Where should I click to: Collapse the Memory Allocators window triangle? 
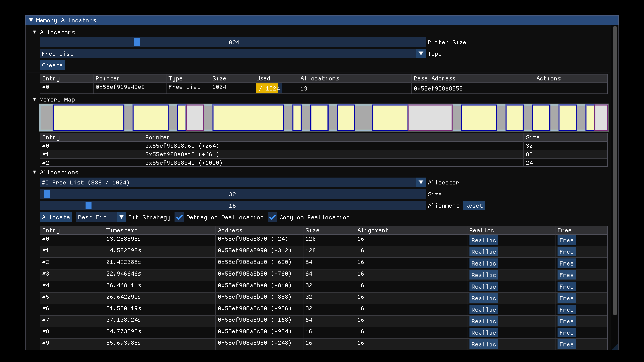[x=31, y=20]
